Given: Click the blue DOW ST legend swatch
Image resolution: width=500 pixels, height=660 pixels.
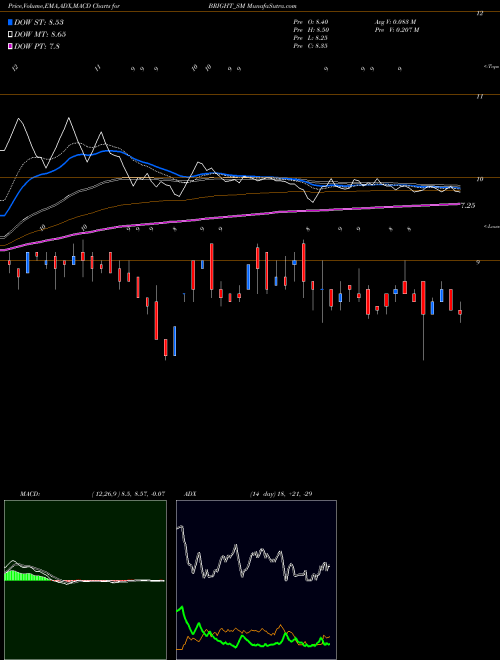Looking at the screenshot, I should point(10,22).
